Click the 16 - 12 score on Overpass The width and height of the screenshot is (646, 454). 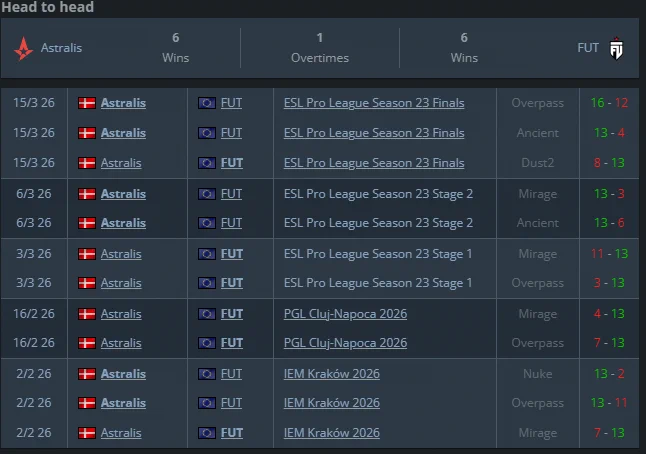coord(609,103)
